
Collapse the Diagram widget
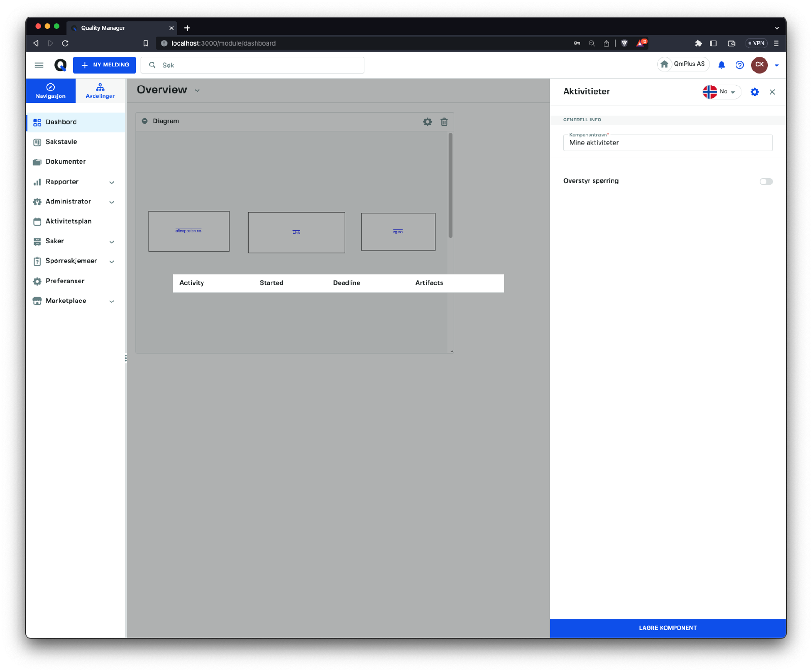[145, 121]
